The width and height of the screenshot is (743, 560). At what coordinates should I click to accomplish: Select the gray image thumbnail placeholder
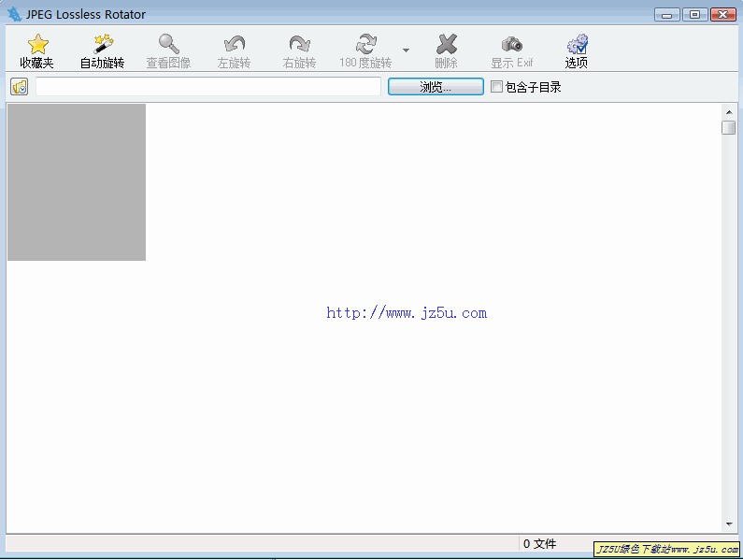coord(77,182)
